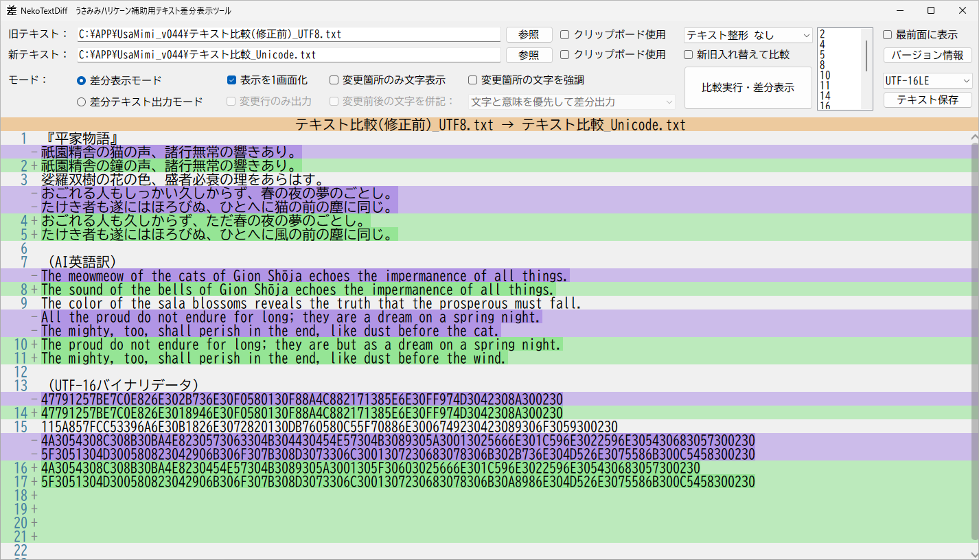Enable 変更箇所のみ文字表示 filtering

coord(334,80)
